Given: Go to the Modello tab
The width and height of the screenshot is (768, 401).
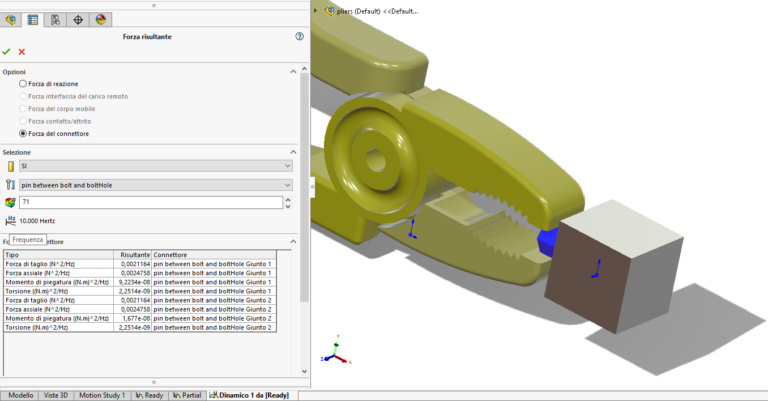Looking at the screenshot, I should coord(20,395).
